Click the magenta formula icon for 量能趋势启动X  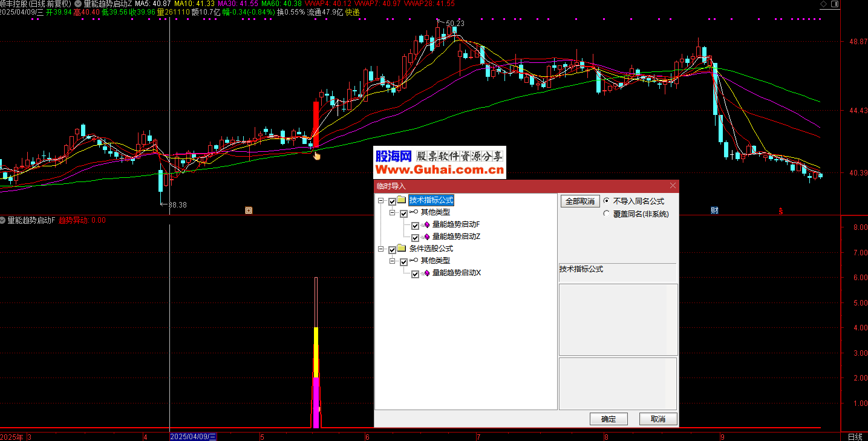(x=426, y=273)
